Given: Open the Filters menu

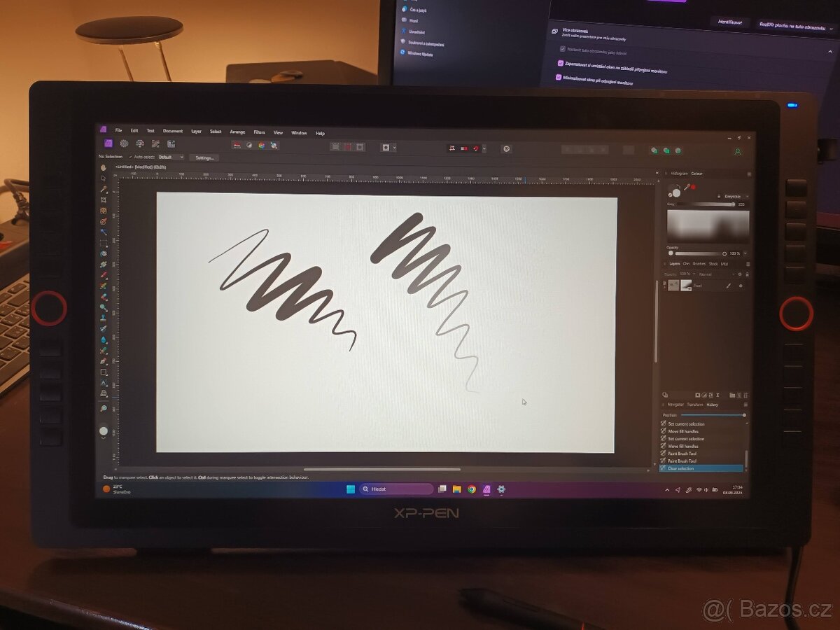Looking at the screenshot, I should (x=260, y=132).
